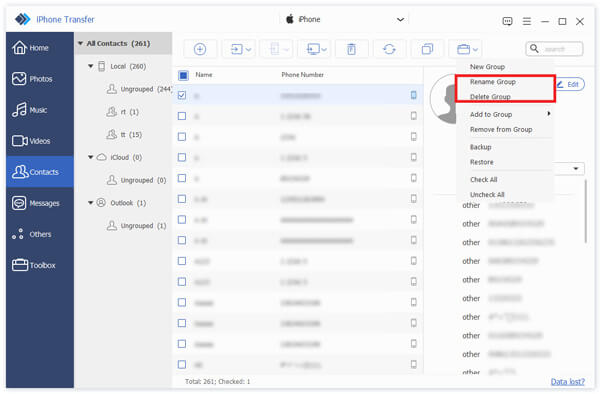This screenshot has width=600, height=394.
Task: Click the briefcase more tools toolbar icon
Action: pos(463,49)
